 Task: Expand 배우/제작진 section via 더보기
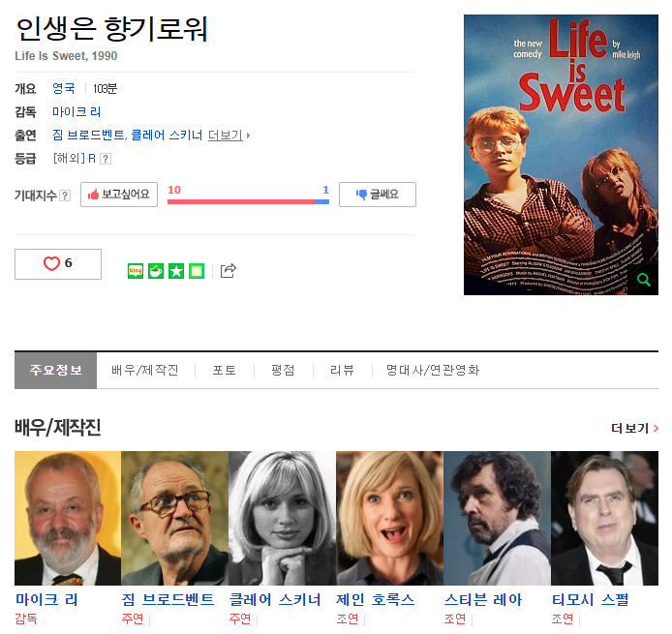coord(634,428)
